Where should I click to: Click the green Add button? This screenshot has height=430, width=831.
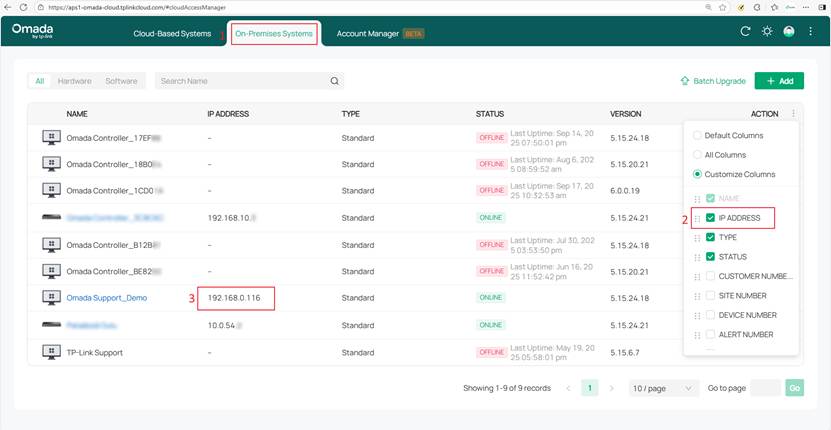click(x=779, y=81)
